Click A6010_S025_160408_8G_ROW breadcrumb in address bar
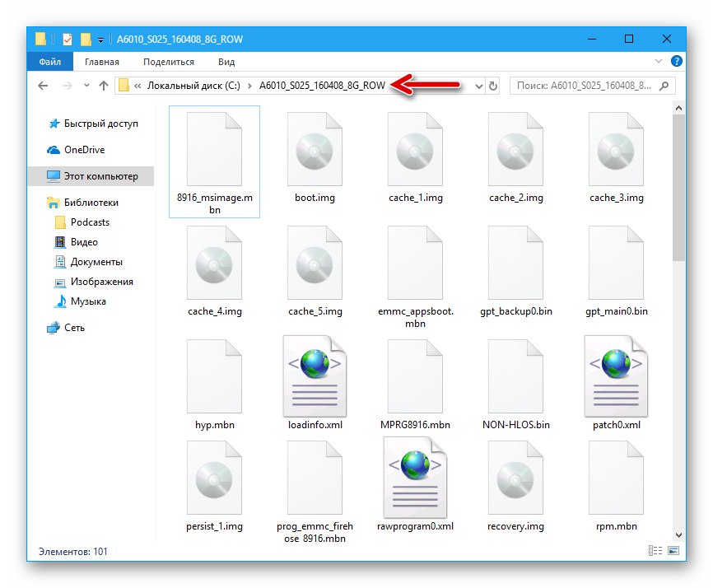The image size is (713, 588). pyautogui.click(x=322, y=86)
